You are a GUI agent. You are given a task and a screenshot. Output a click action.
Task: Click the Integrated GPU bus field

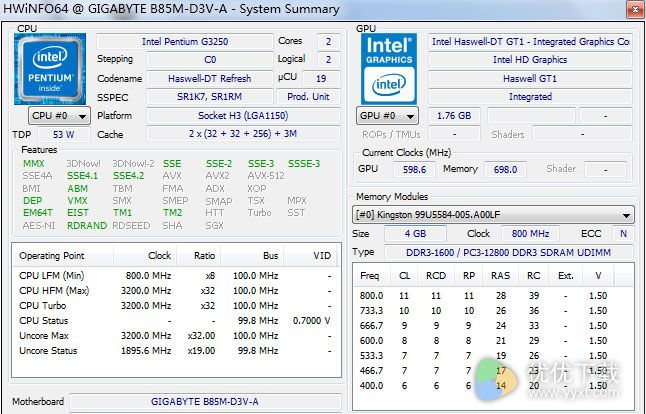530,97
